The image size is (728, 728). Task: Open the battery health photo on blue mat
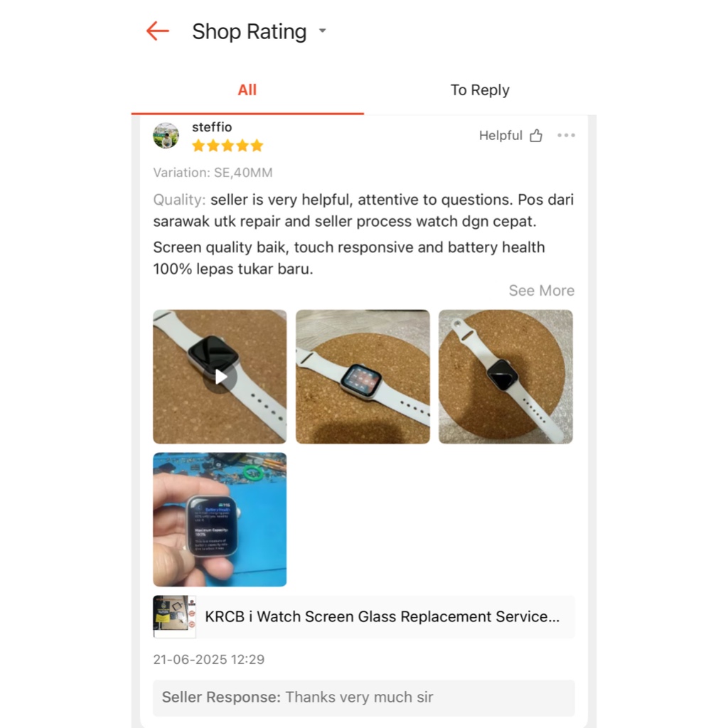coord(220,520)
